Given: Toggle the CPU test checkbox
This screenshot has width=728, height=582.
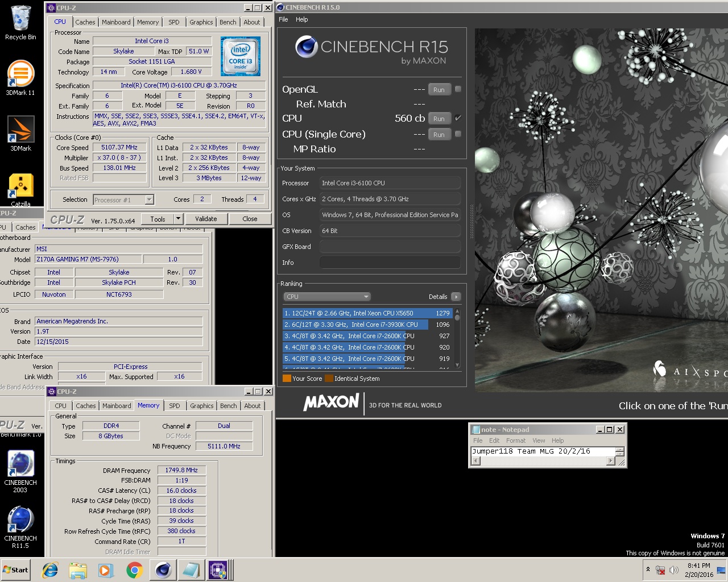Looking at the screenshot, I should (x=458, y=118).
